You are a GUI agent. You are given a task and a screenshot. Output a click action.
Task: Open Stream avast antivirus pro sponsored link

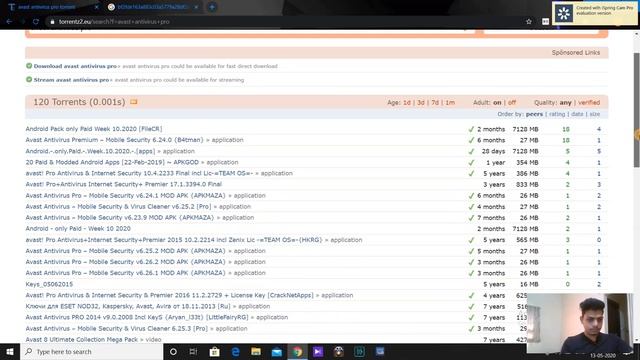[x=71, y=80]
